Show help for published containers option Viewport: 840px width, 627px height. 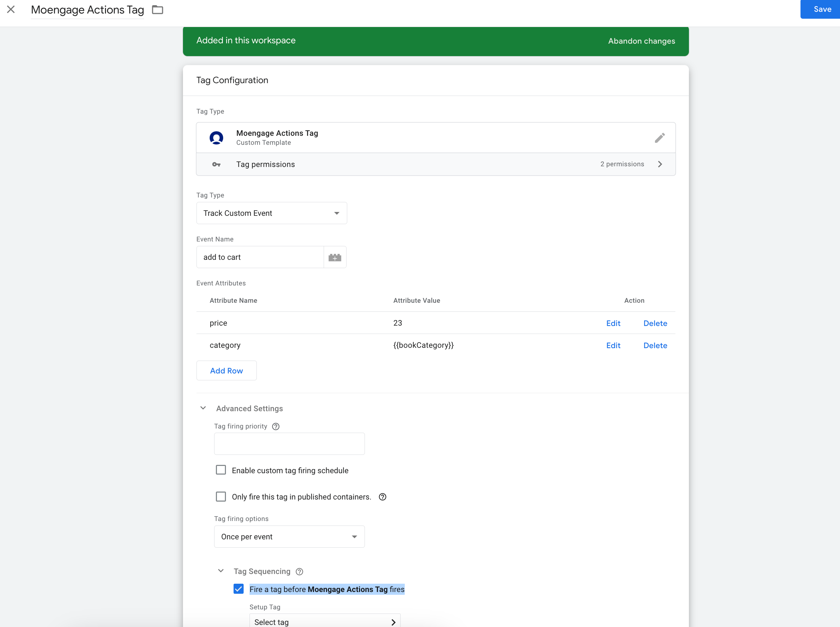point(383,497)
